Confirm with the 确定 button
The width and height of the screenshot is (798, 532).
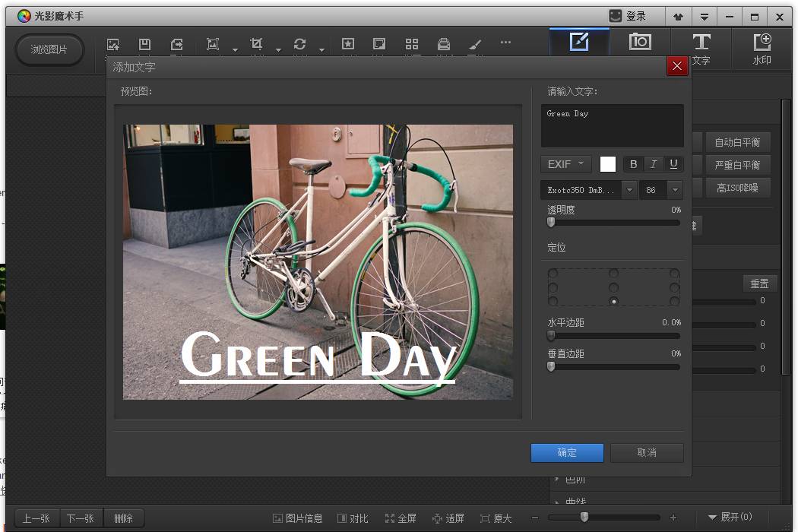(567, 452)
